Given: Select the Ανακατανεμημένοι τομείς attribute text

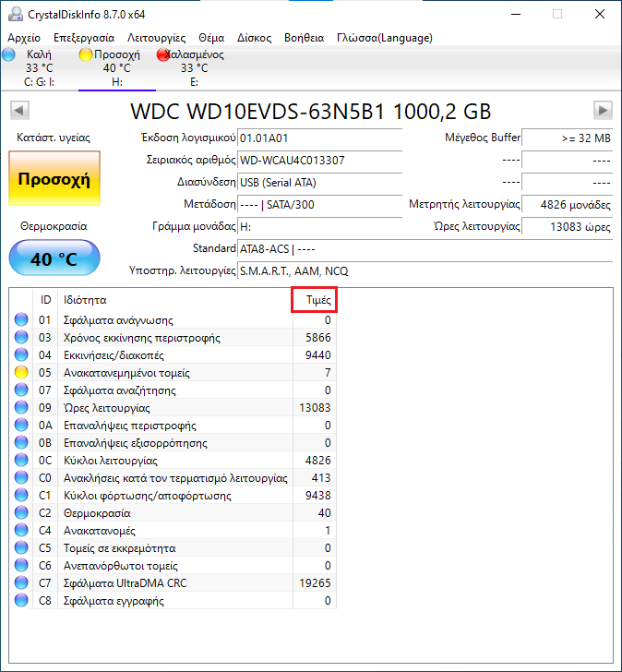Looking at the screenshot, I should (x=126, y=373).
